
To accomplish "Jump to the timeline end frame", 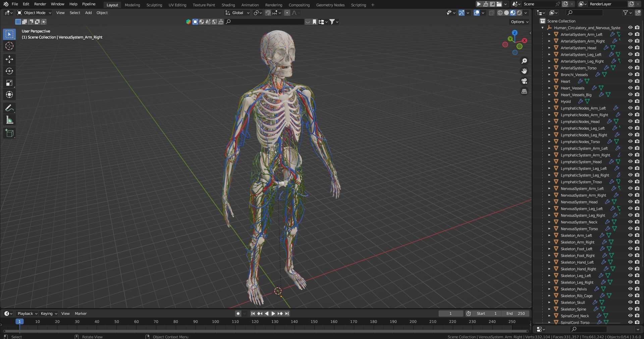I will 287,314.
